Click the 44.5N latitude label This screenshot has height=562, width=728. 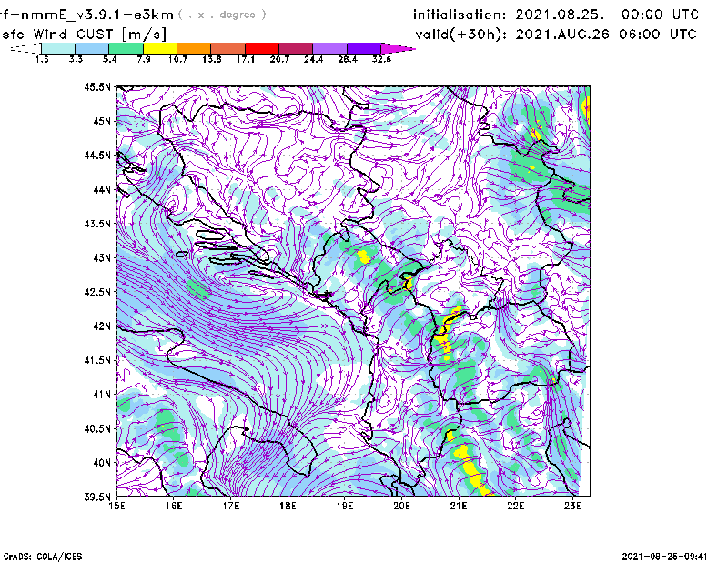[x=97, y=156]
